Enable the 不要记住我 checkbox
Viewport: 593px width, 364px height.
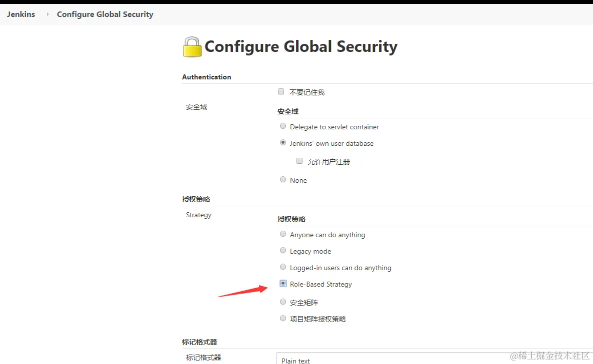coord(281,92)
